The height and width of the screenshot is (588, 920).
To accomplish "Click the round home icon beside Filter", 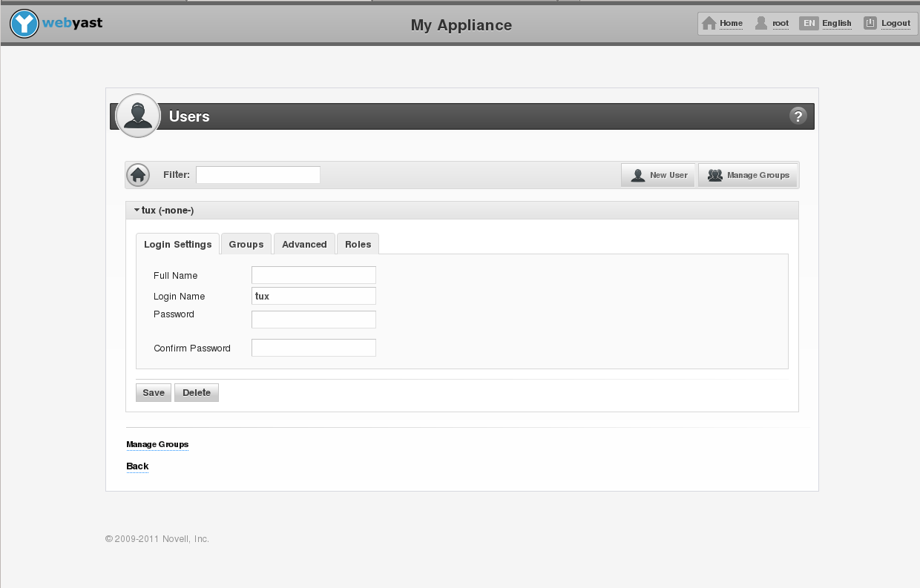I will [x=138, y=175].
